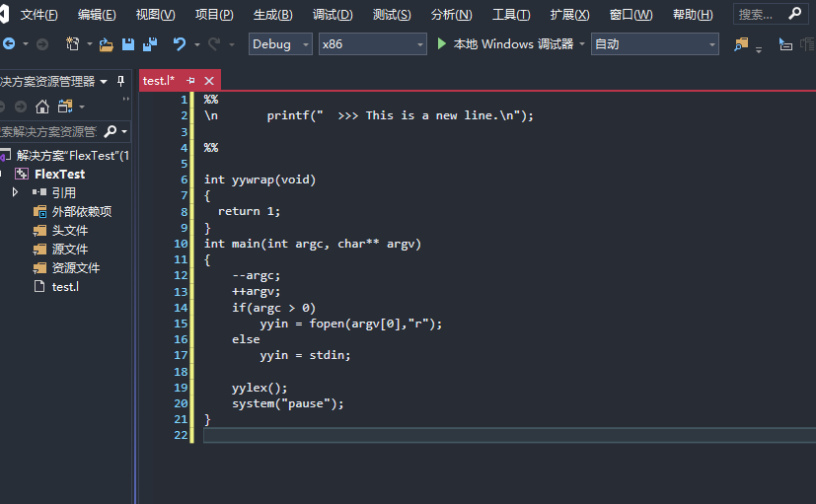The height and width of the screenshot is (504, 816).
Task: Click the New Project toolbar icon
Action: coord(72,44)
